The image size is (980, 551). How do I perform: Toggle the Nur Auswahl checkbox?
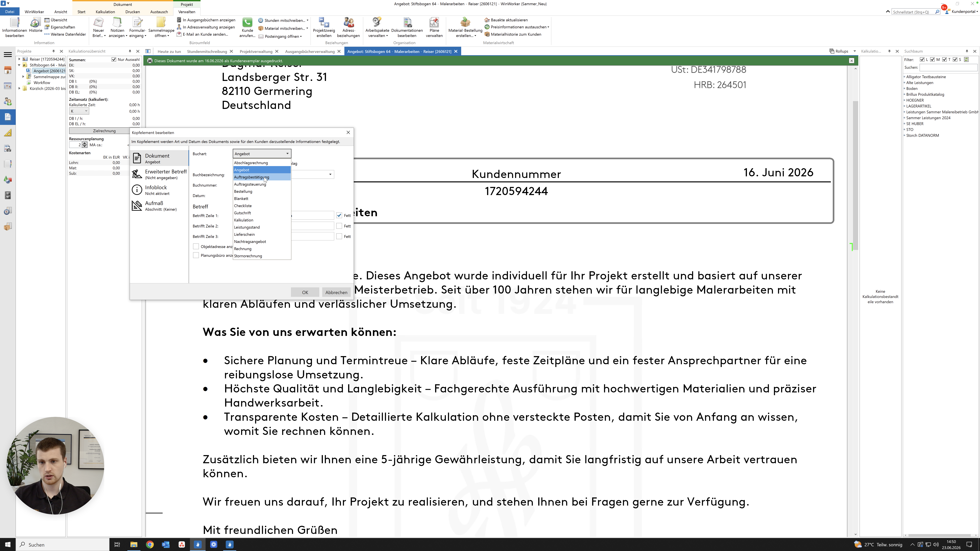tap(114, 59)
